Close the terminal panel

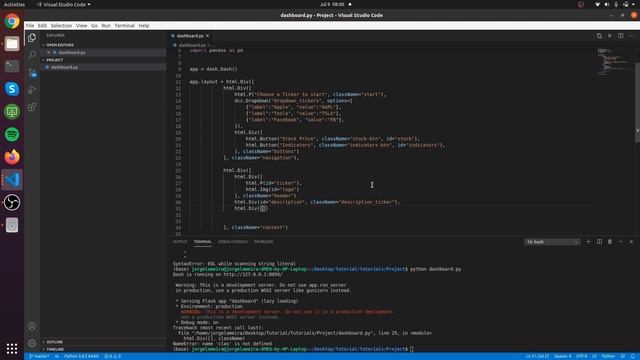point(631,242)
